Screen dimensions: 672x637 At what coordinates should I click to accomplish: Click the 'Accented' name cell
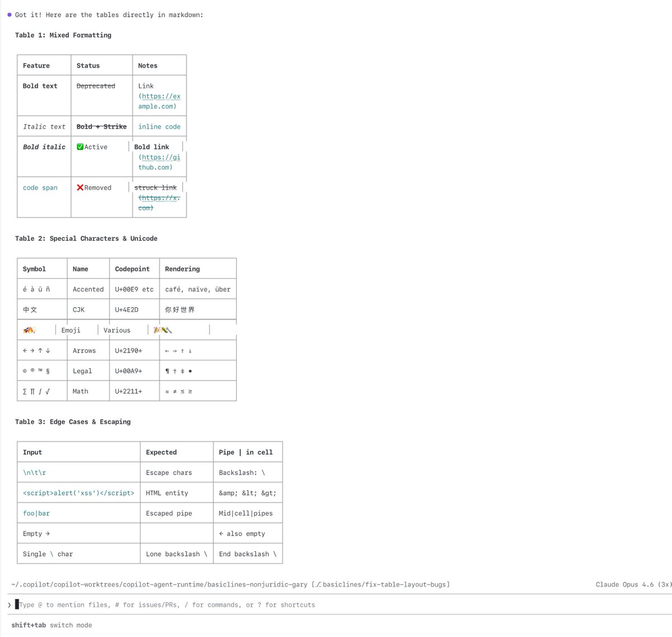click(x=88, y=289)
